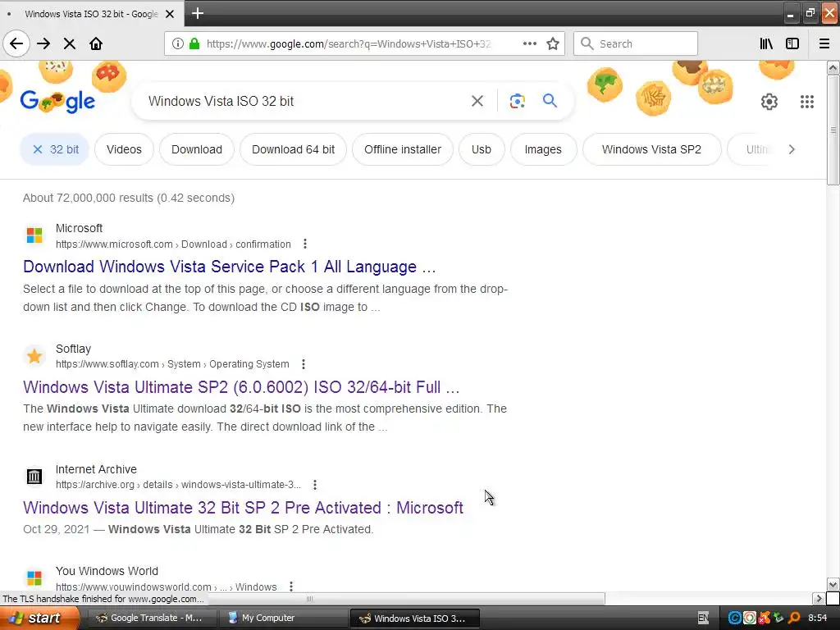Click the green secure connection padlock
The image size is (840, 630).
(194, 44)
